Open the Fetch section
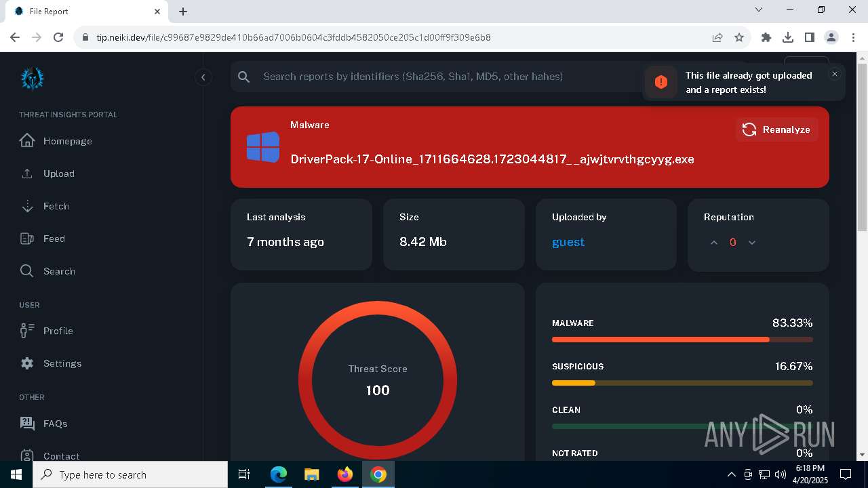This screenshot has width=868, height=488. 56,206
